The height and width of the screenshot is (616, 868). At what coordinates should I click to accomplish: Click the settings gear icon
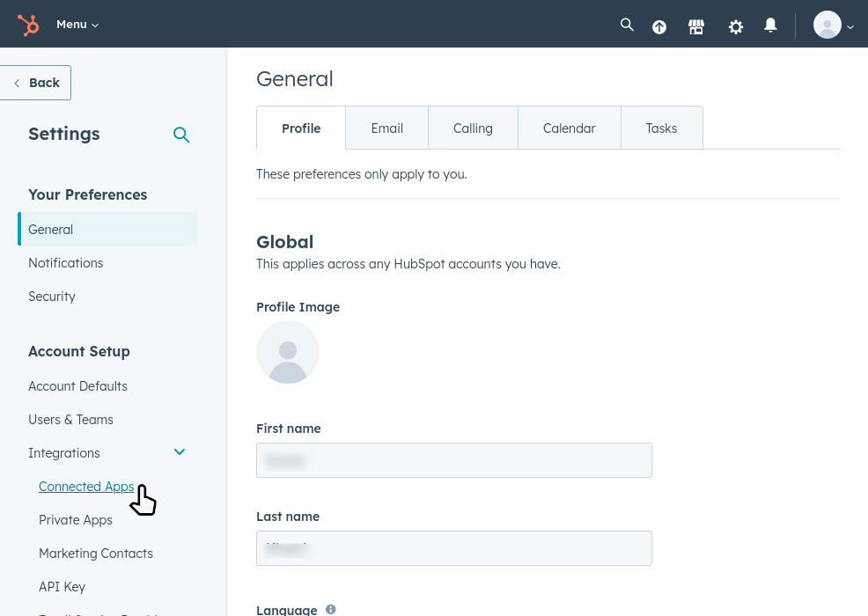pos(736,27)
